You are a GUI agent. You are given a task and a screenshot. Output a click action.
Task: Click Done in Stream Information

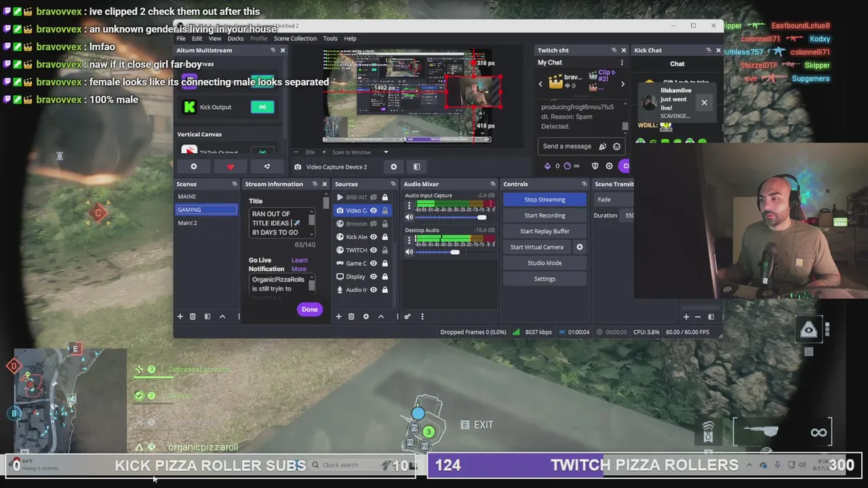(309, 310)
